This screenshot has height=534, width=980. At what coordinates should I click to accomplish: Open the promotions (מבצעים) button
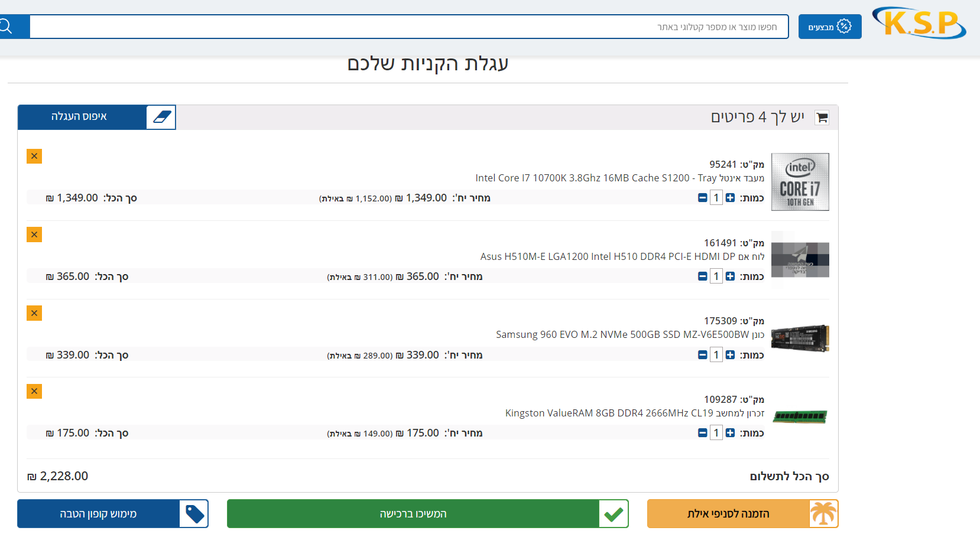pyautogui.click(x=830, y=27)
